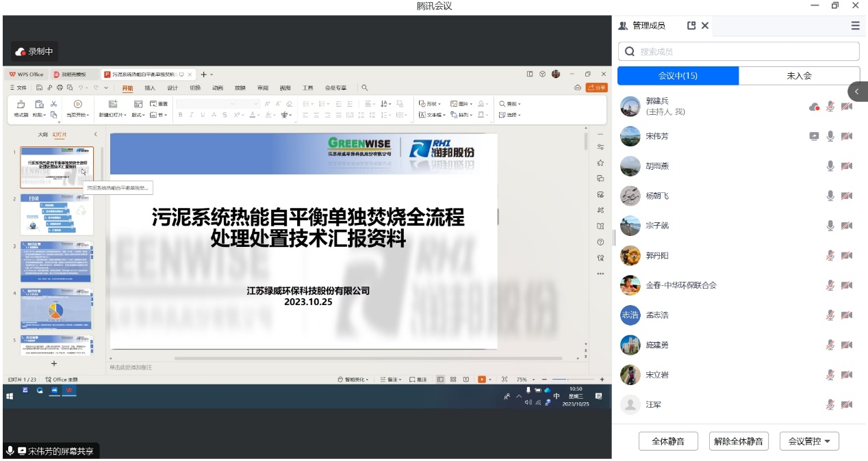Viewport: 868px width, 461px height.
Task: Click the camera icon for 胡雨燕
Action: click(847, 166)
